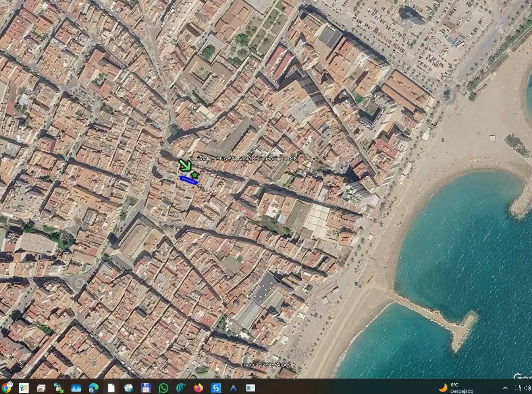
Task: Open the volume speaker tray icon
Action: [x=528, y=388]
